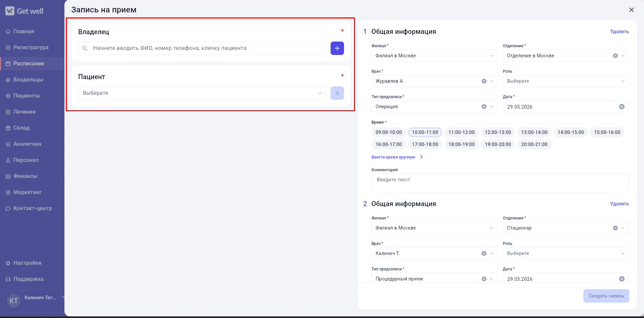The width and height of the screenshot is (644, 318).
Task: Select the 09:00-10:00 time slot
Action: (x=389, y=132)
